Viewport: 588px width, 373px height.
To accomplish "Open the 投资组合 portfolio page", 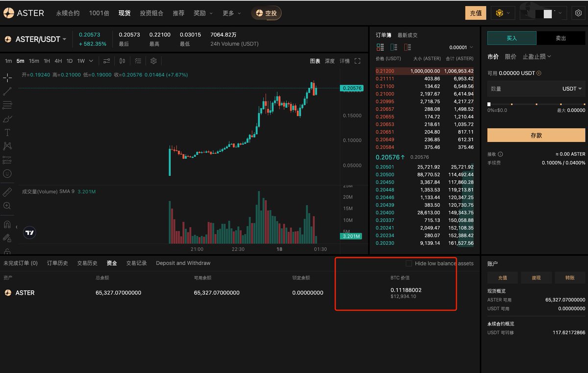I will [151, 13].
